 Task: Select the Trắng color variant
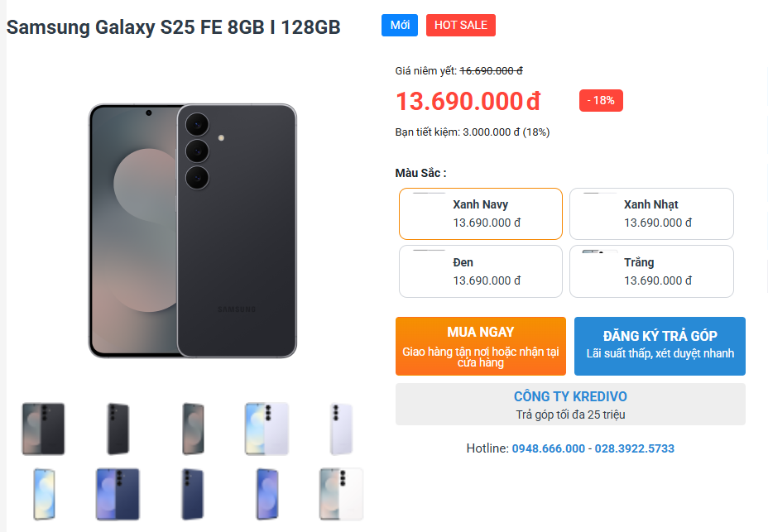[651, 271]
